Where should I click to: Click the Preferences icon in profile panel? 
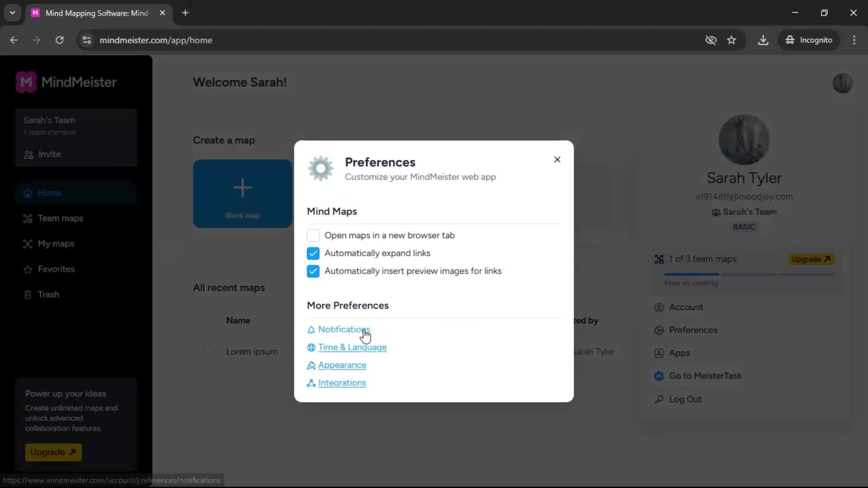click(659, 330)
